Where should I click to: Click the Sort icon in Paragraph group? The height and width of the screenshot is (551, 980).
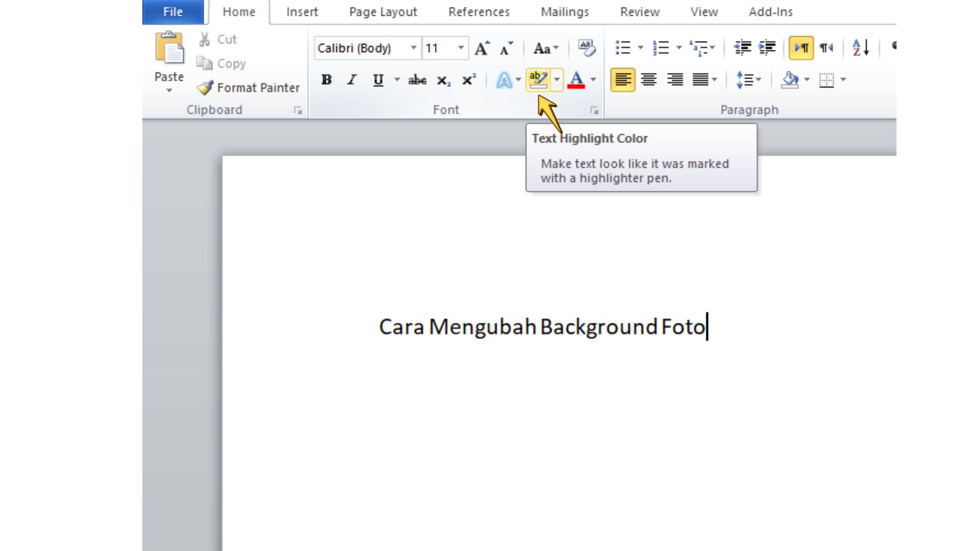(x=861, y=48)
